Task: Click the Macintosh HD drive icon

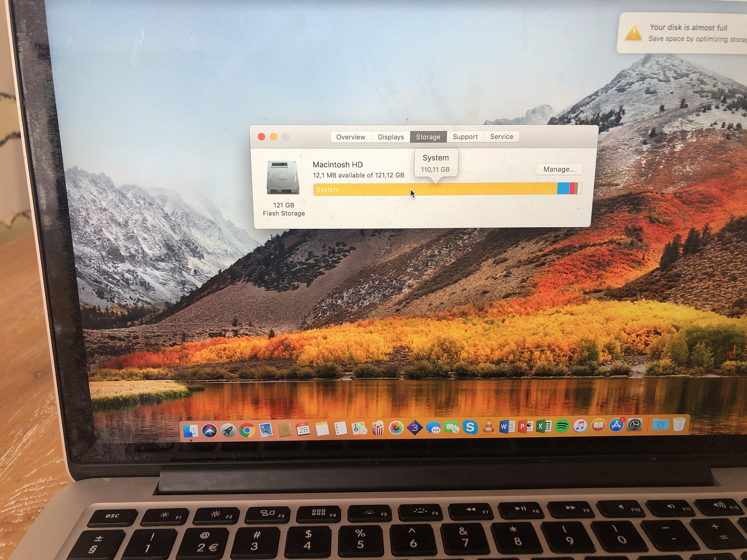Action: pos(283,178)
